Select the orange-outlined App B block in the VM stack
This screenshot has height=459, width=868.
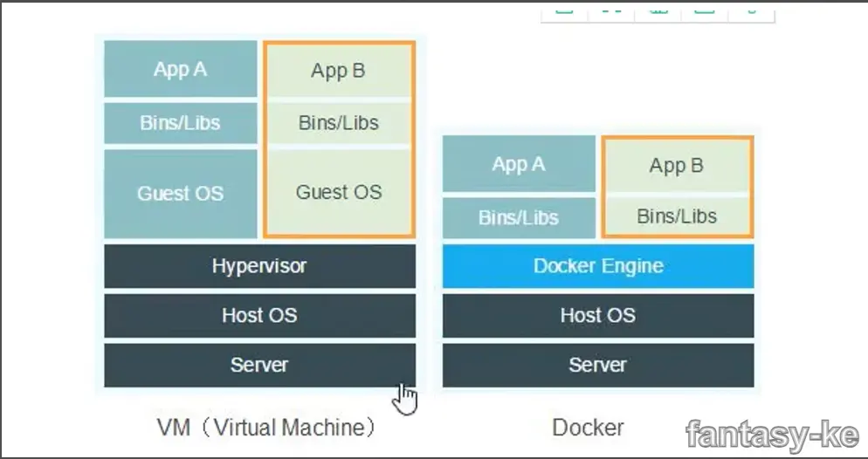[338, 71]
